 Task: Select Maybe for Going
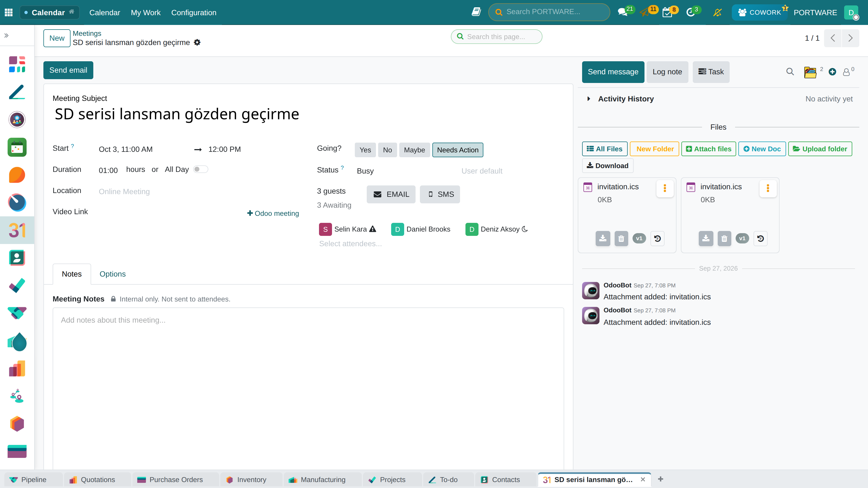coord(414,150)
